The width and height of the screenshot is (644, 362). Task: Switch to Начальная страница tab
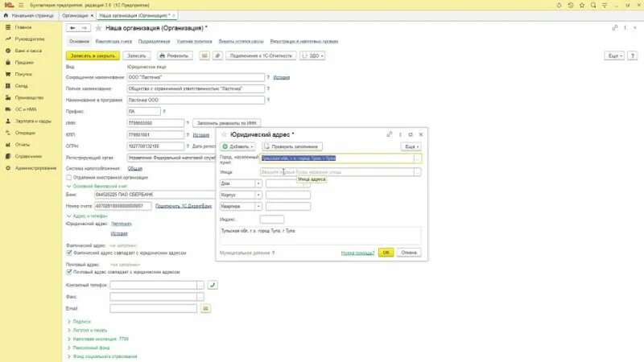click(29, 15)
